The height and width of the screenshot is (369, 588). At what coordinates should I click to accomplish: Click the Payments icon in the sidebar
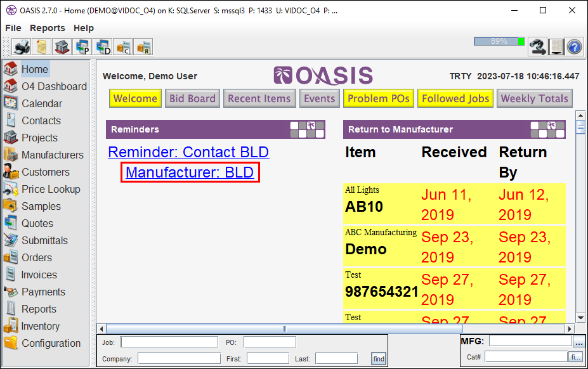pos(11,292)
